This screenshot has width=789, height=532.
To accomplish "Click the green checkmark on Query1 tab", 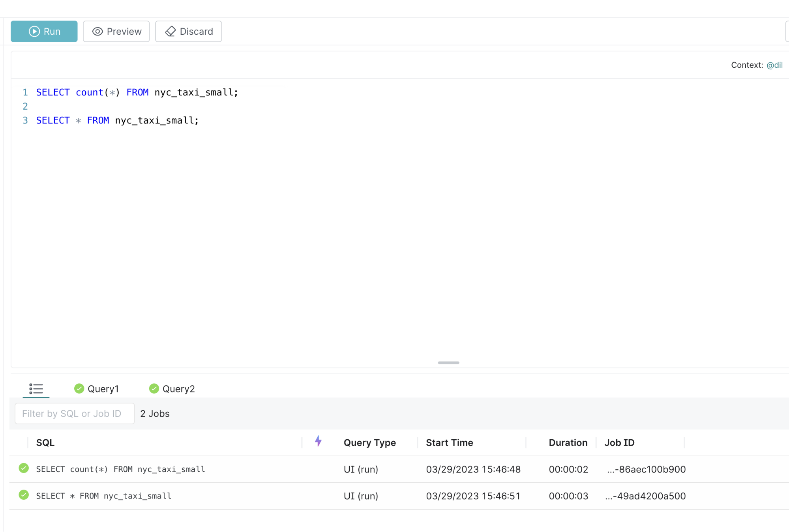I will (79, 388).
